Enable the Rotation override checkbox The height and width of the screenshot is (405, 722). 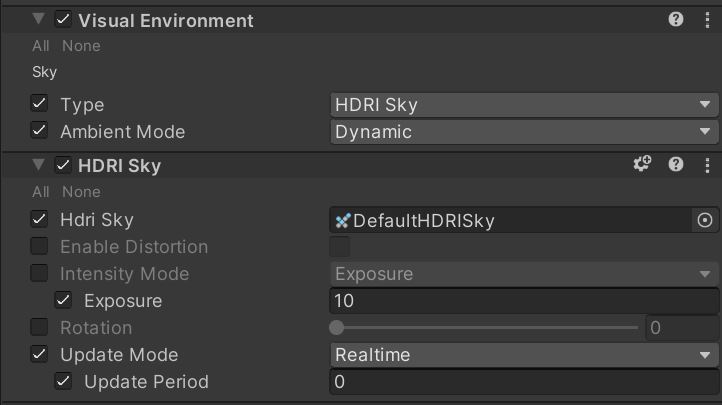coord(39,327)
